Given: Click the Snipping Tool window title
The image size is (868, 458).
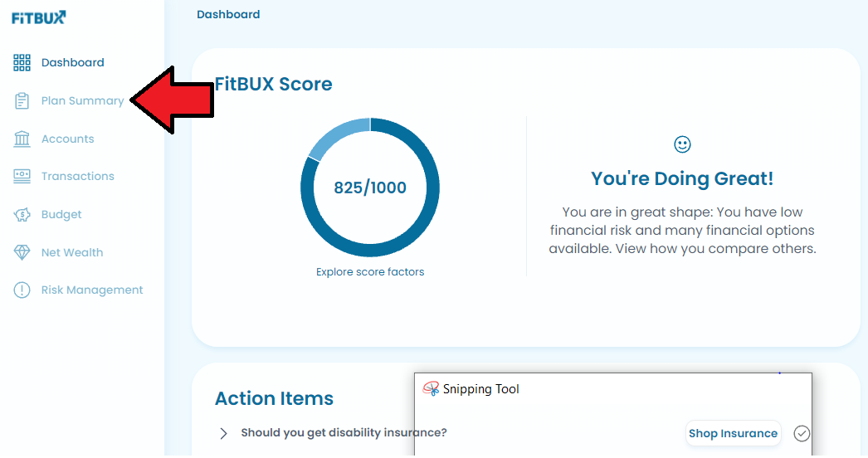Looking at the screenshot, I should 480,389.
